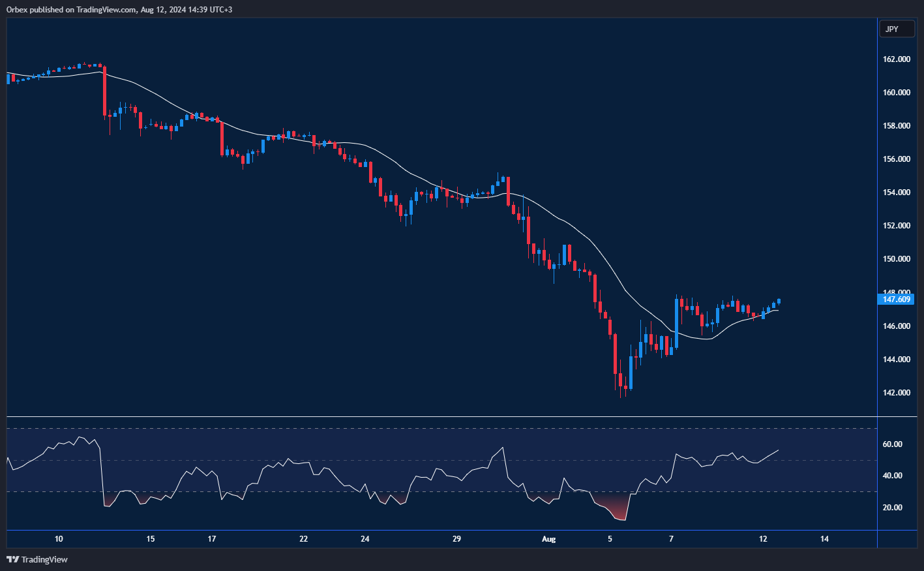Pick the 146.000 price axis label

(897, 326)
